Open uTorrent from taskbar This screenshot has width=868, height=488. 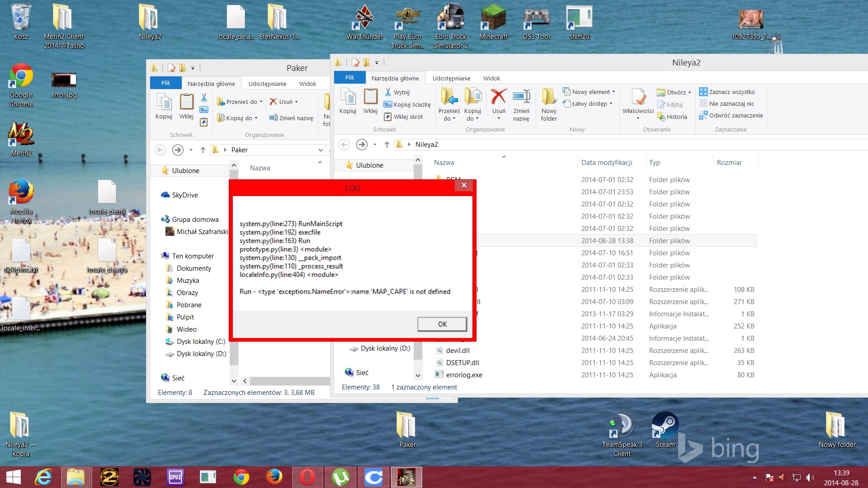pyautogui.click(x=340, y=477)
